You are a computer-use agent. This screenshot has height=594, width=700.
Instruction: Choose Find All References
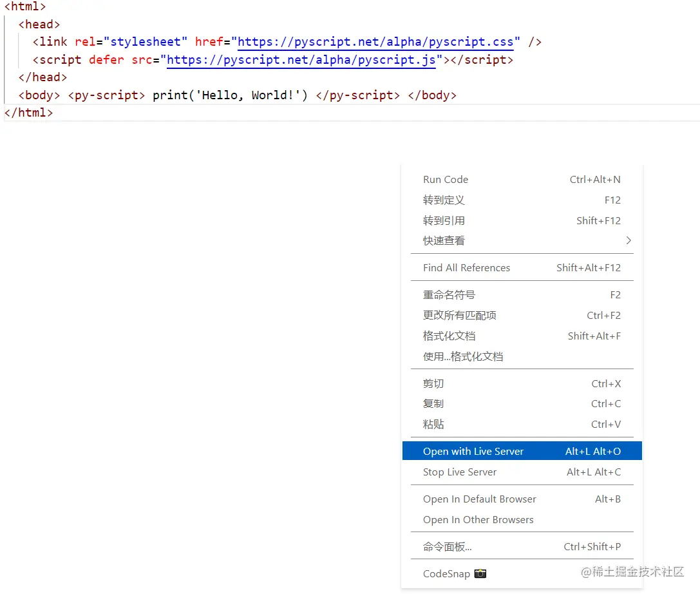click(522, 267)
